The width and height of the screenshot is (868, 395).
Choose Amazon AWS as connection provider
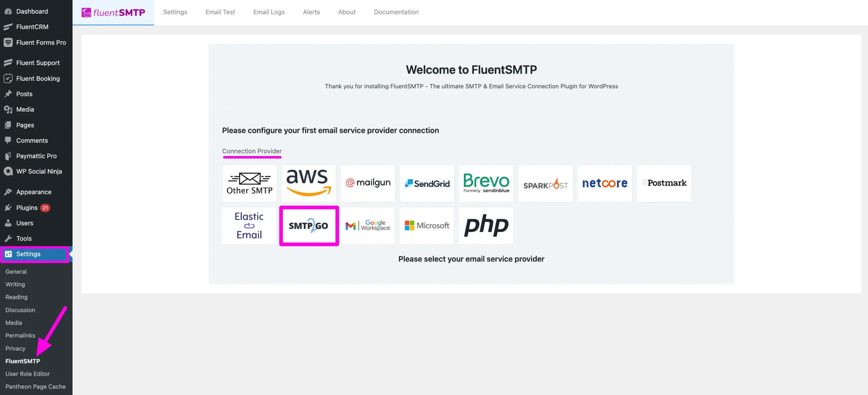pos(309,183)
